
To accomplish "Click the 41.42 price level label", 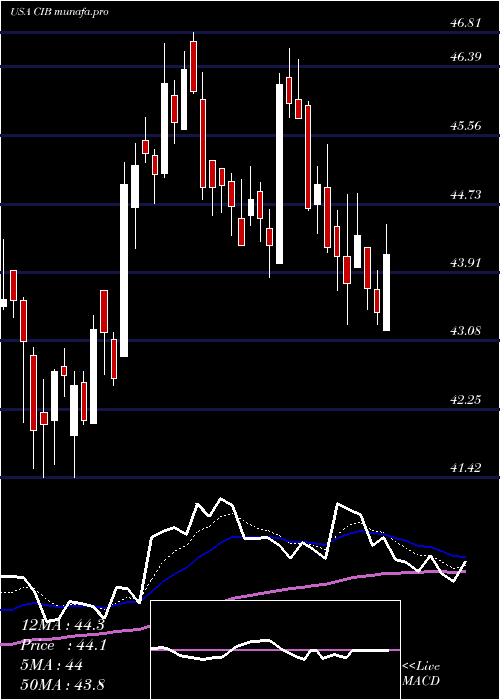I will [466, 467].
